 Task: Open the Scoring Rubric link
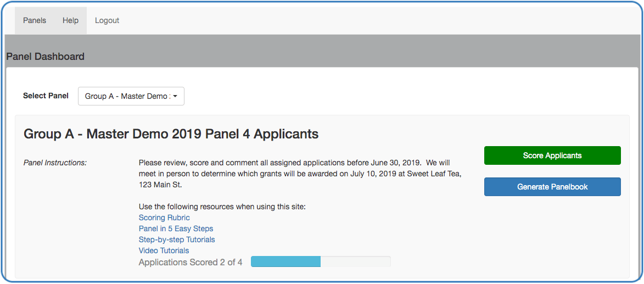pos(164,218)
